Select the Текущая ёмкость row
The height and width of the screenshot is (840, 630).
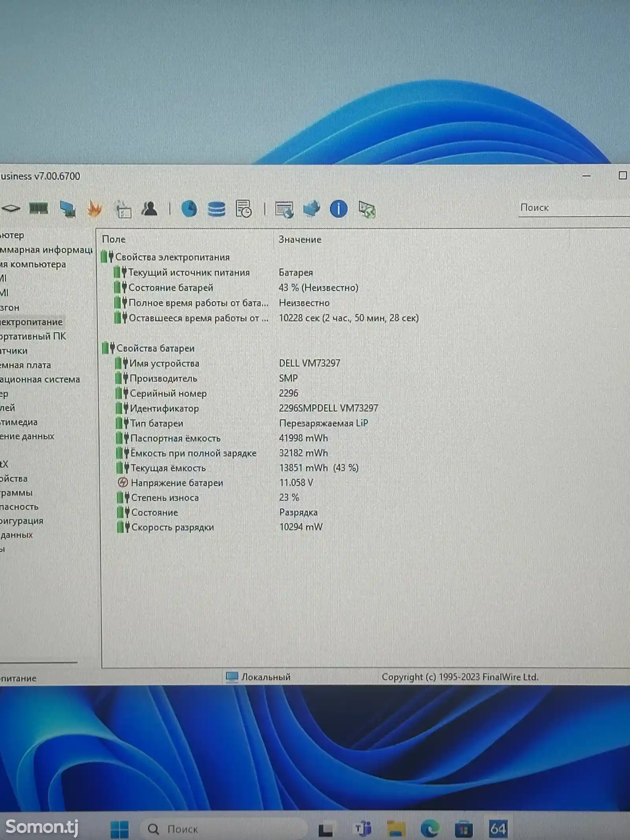238,468
